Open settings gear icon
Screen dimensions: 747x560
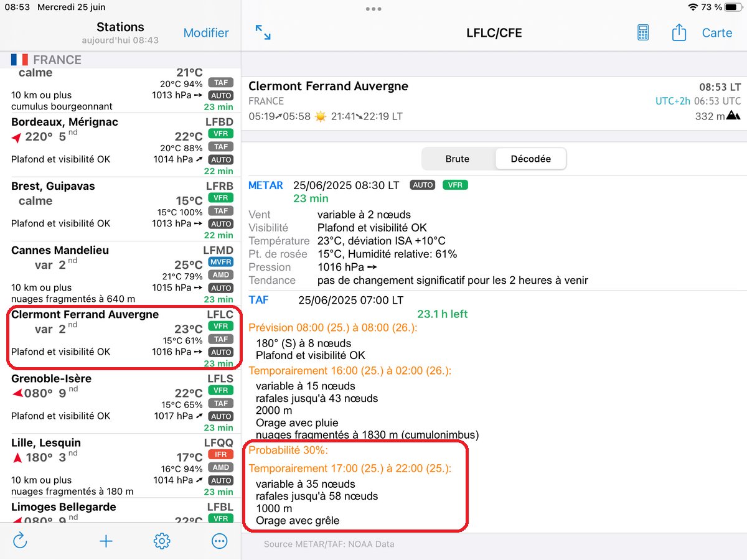pos(162,541)
